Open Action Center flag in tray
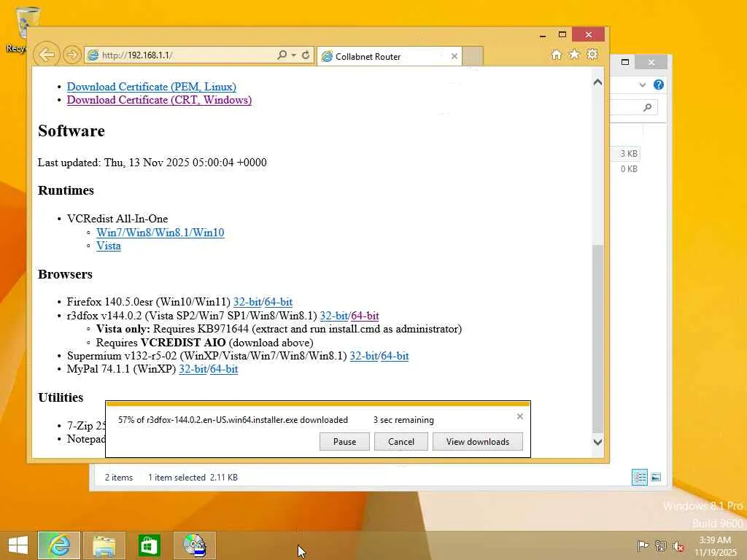747x560 pixels. coord(643,545)
